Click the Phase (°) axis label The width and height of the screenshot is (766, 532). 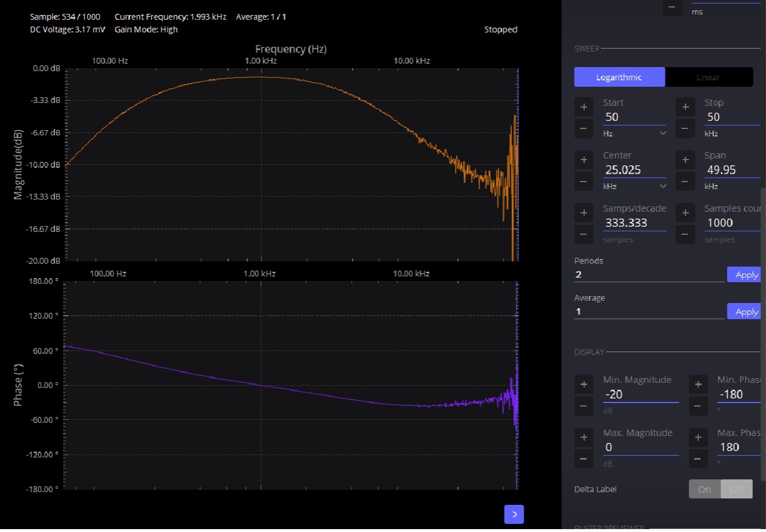[19, 385]
